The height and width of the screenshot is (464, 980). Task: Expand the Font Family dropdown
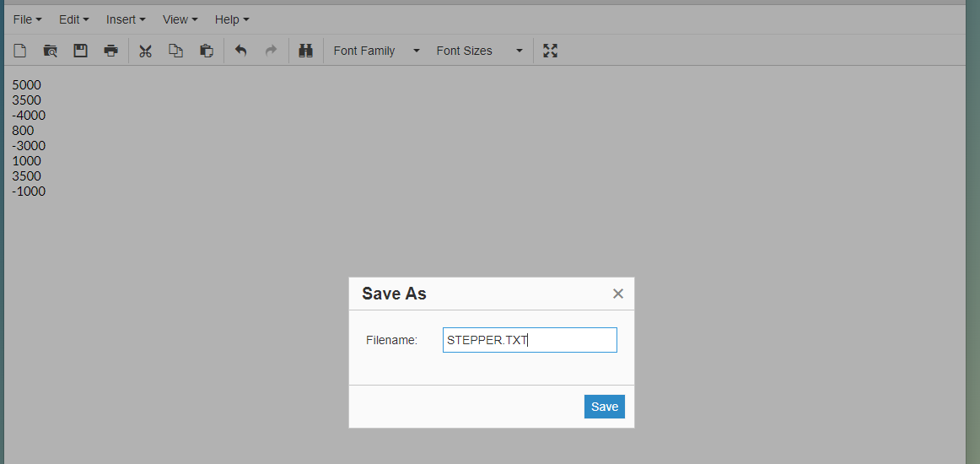[x=376, y=51]
